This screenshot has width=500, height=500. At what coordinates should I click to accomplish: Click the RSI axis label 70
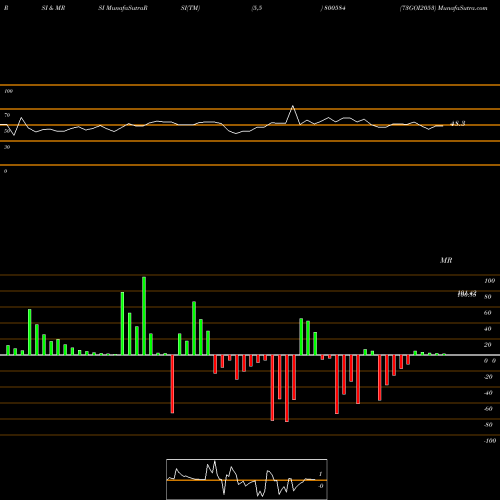click(x=7, y=115)
